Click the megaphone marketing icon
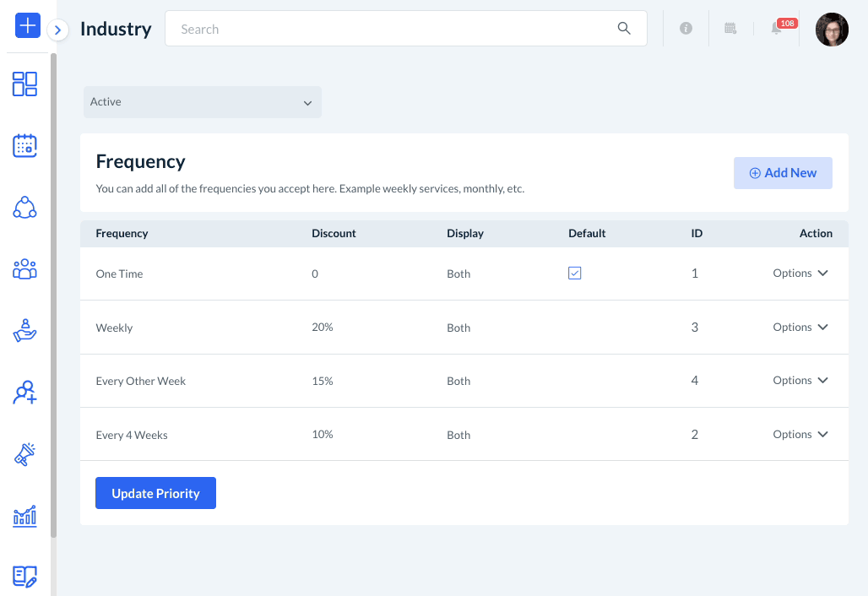Viewport: 868px width, 596px height. 24,454
